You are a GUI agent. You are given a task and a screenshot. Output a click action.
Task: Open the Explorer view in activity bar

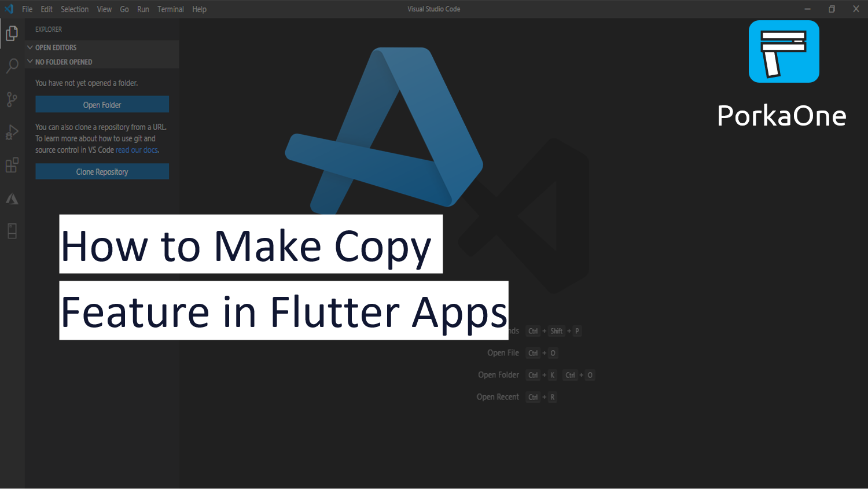tap(12, 34)
